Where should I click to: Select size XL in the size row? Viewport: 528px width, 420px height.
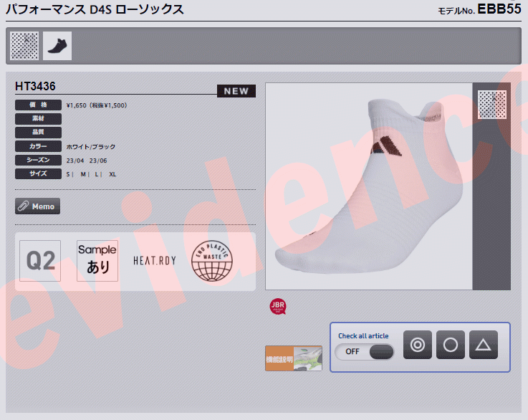[x=112, y=174]
